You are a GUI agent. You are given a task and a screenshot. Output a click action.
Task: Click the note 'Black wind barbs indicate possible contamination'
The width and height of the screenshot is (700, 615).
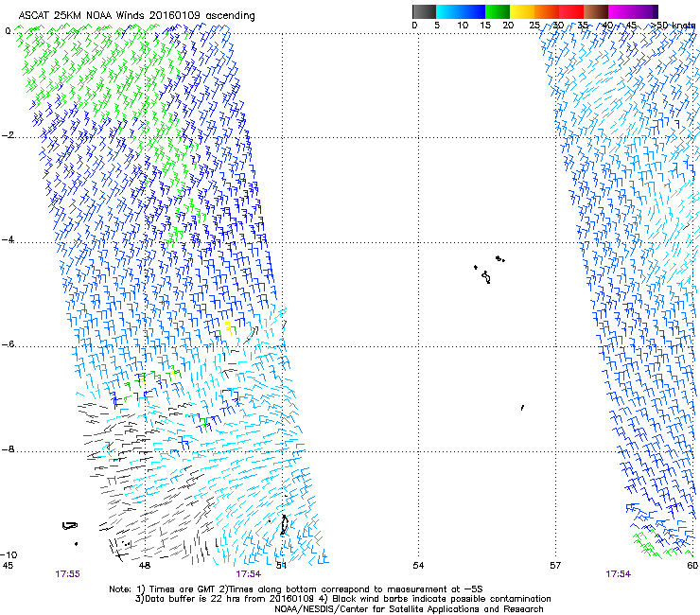[x=442, y=599]
